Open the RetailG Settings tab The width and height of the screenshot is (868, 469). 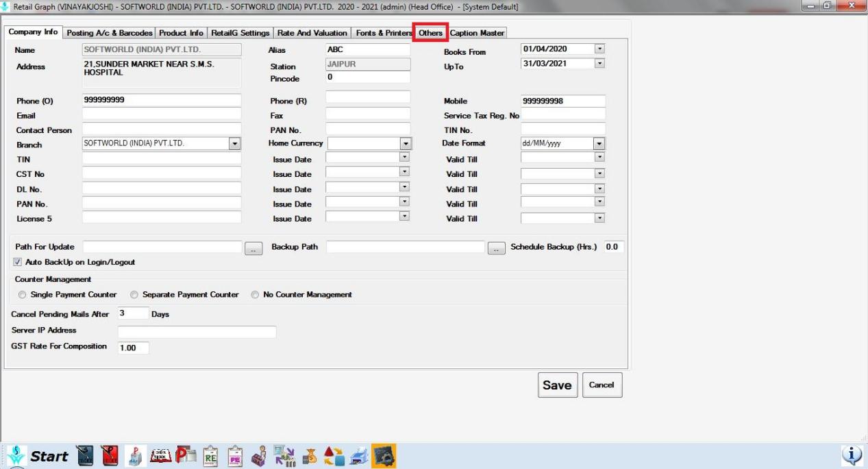[240, 33]
